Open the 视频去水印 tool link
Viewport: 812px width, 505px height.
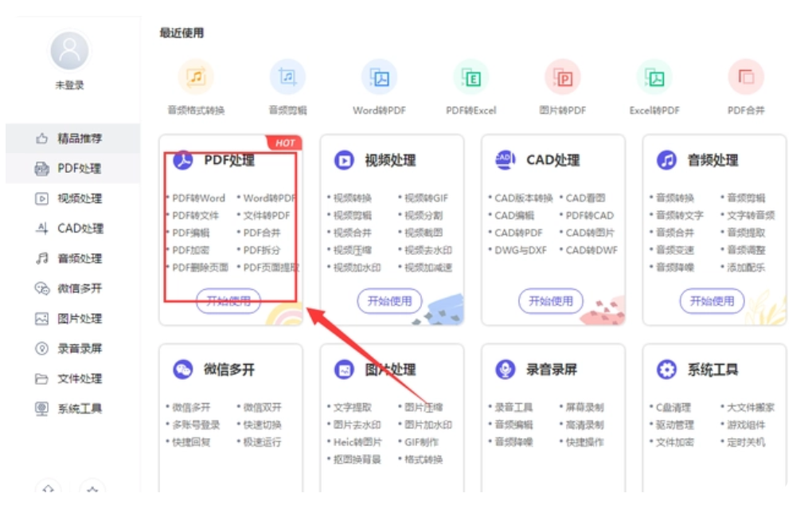click(429, 249)
